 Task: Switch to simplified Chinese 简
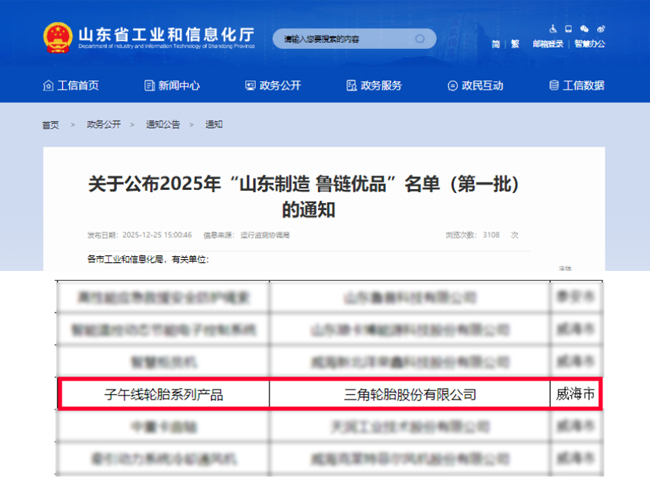496,44
